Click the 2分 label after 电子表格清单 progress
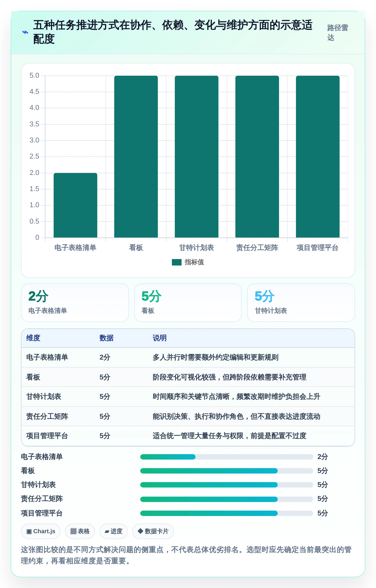This screenshot has width=376, height=588. pos(323,457)
